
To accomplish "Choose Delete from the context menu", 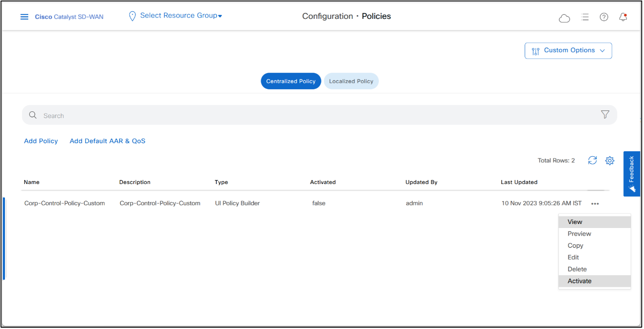I will (x=577, y=269).
